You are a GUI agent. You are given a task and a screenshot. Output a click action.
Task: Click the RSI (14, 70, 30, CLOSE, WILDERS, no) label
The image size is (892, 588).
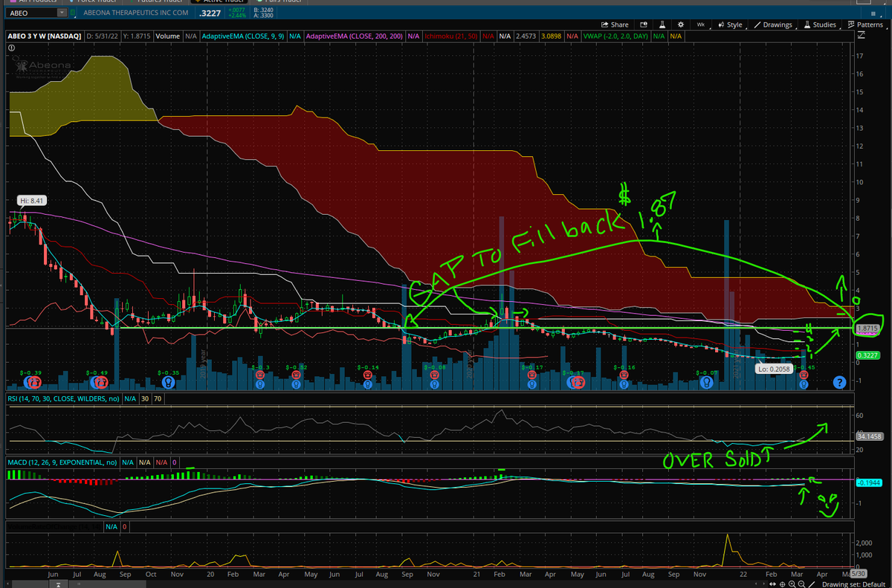pos(63,398)
